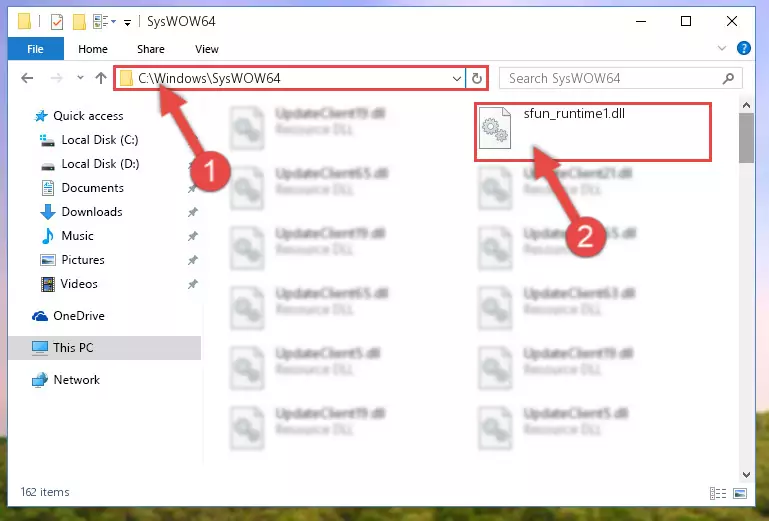Click the sfun_runtime1.dll gear file icon
The width and height of the screenshot is (769, 521).
point(495,128)
